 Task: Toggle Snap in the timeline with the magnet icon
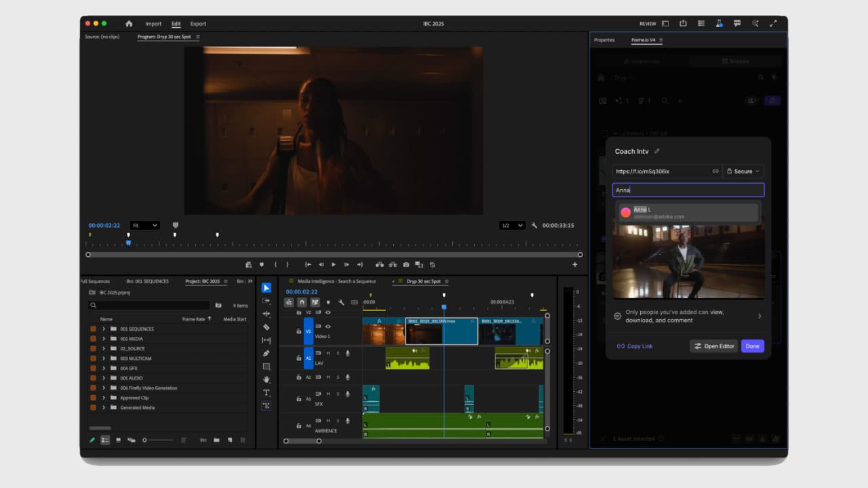coord(301,302)
